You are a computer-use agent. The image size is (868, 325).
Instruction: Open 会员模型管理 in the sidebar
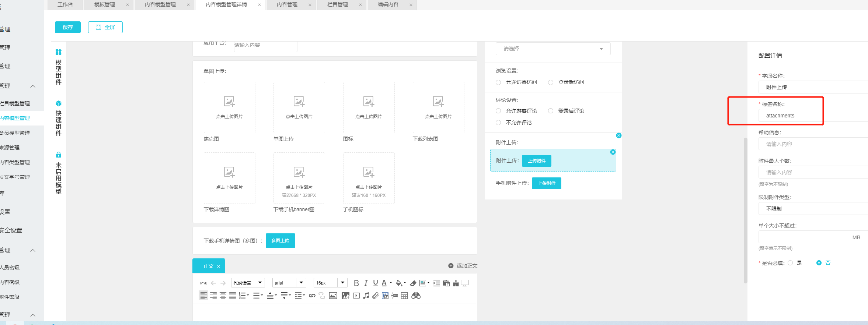click(x=15, y=133)
